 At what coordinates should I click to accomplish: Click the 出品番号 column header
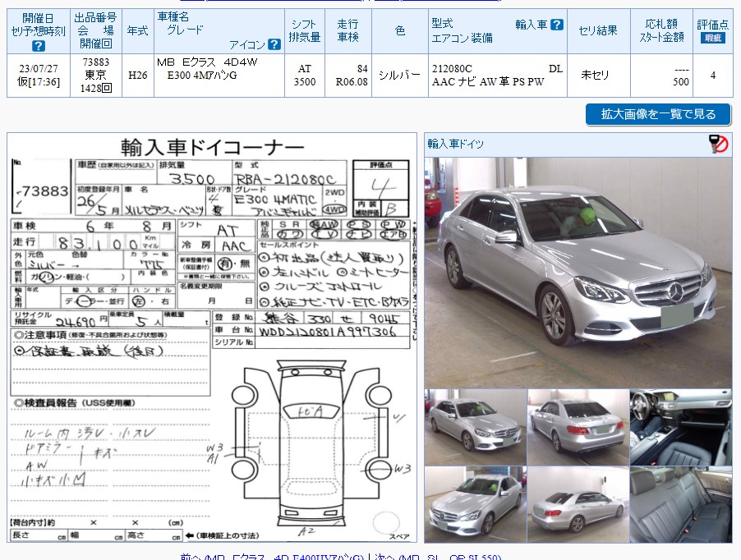click(96, 31)
